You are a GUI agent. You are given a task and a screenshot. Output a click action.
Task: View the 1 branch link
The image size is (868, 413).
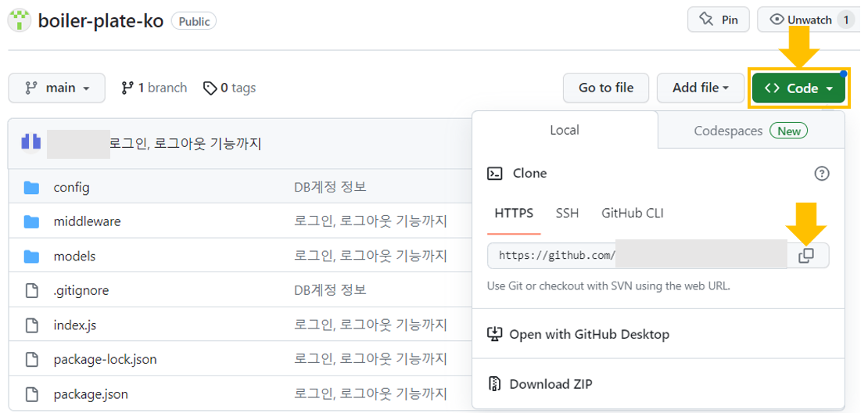154,88
